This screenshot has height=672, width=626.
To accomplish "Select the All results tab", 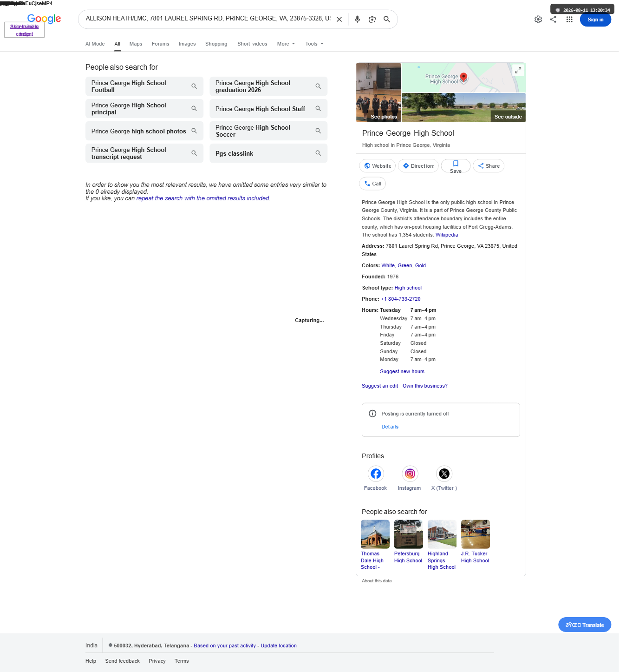I will (117, 44).
